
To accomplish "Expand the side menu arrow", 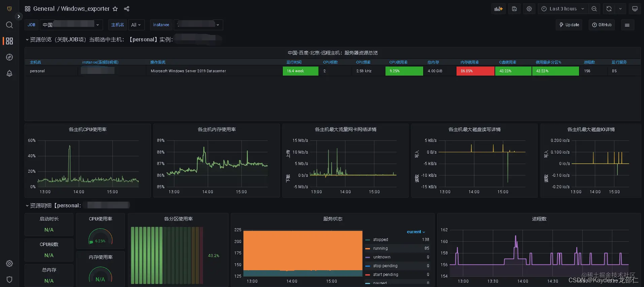I will [19, 16].
